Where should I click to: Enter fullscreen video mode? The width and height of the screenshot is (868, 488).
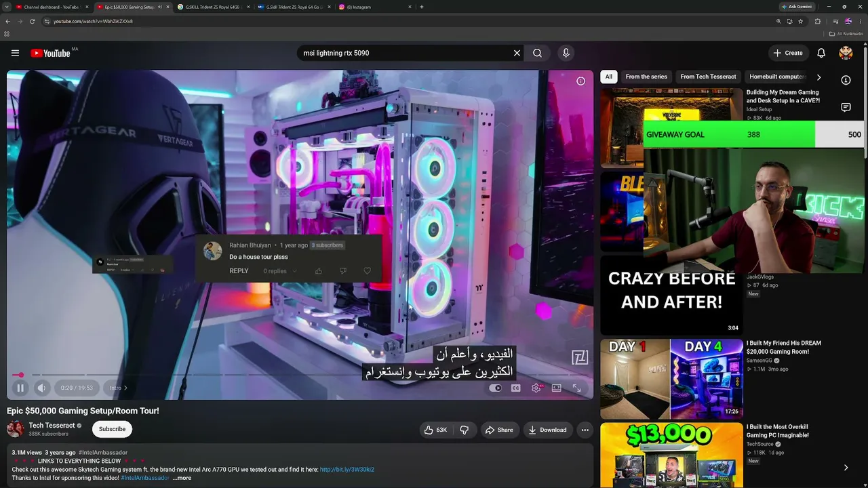coord(577,388)
